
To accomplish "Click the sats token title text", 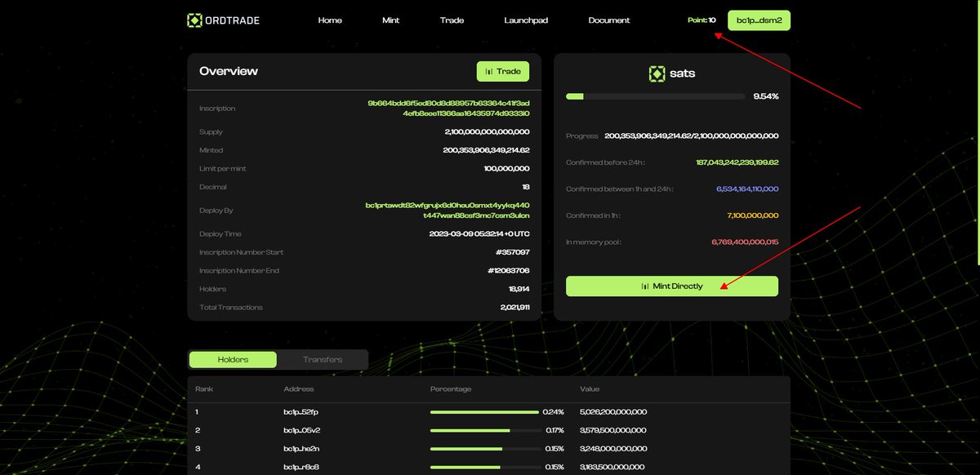I will coord(683,73).
